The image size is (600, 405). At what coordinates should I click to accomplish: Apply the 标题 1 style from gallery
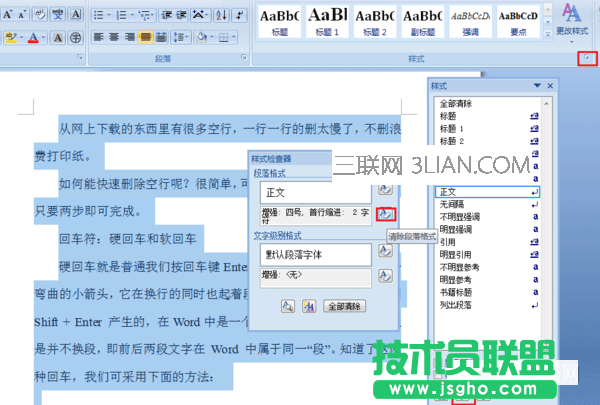327,21
